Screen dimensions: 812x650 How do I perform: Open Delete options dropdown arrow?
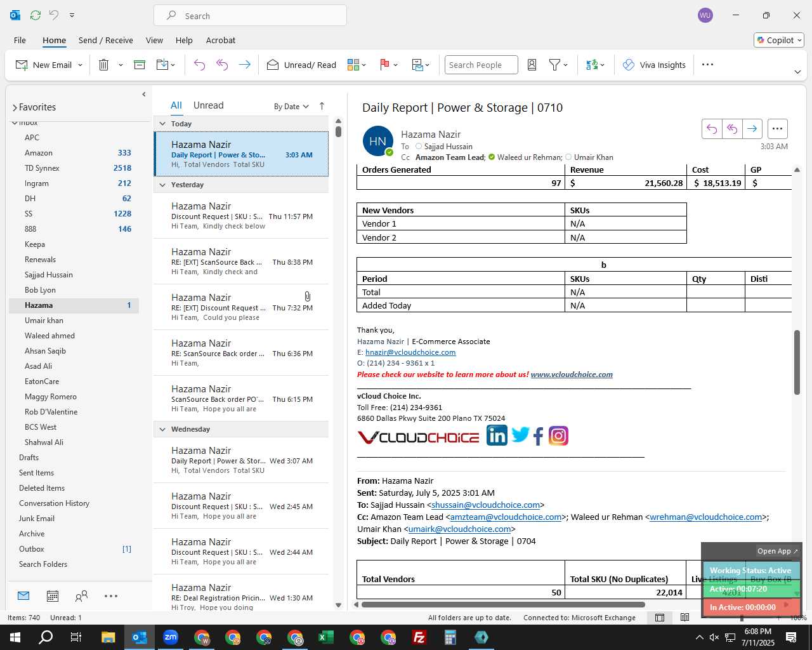[x=121, y=65]
